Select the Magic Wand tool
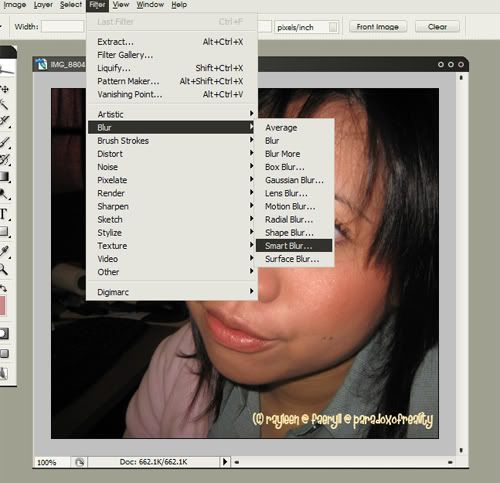 pyautogui.click(x=4, y=105)
